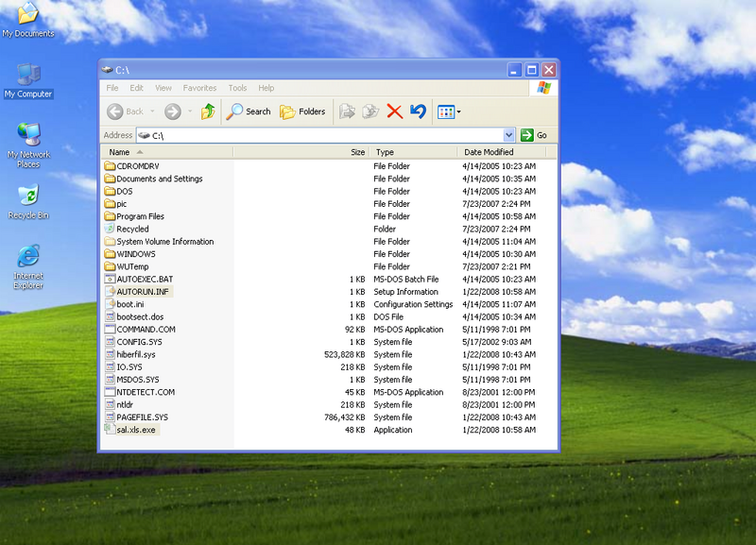The height and width of the screenshot is (545, 756).
Task: Select the hiberfil.sys file
Action: (x=129, y=354)
